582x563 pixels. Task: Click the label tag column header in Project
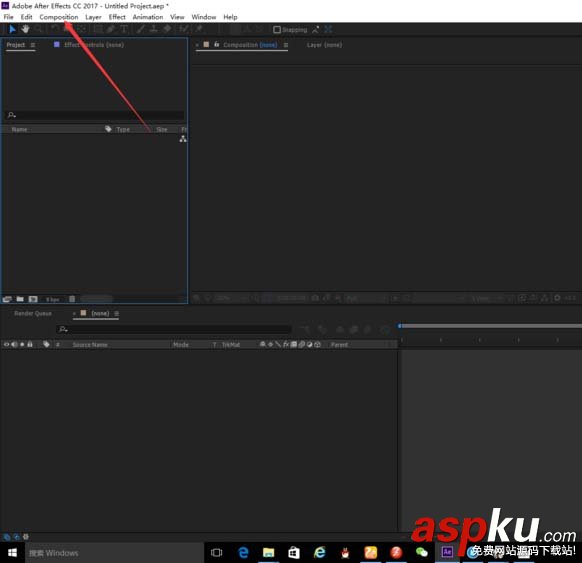pyautogui.click(x=108, y=129)
